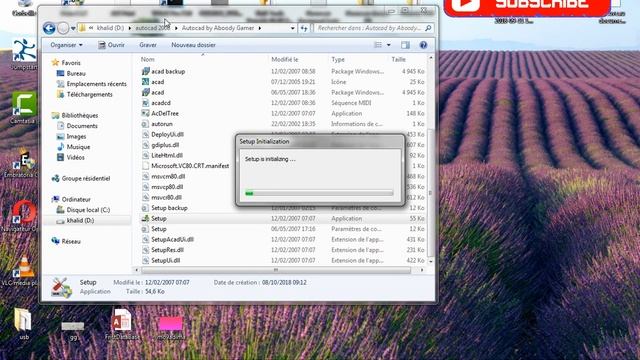Open the usb folder on the desktop
The image size is (640, 360).
click(23, 324)
